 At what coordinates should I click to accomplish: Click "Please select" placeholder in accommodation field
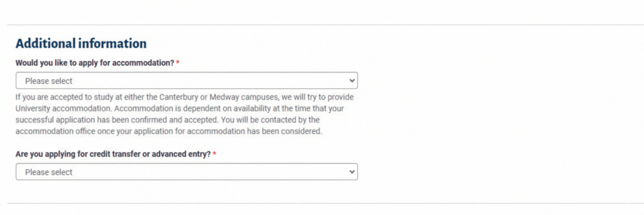(49, 81)
